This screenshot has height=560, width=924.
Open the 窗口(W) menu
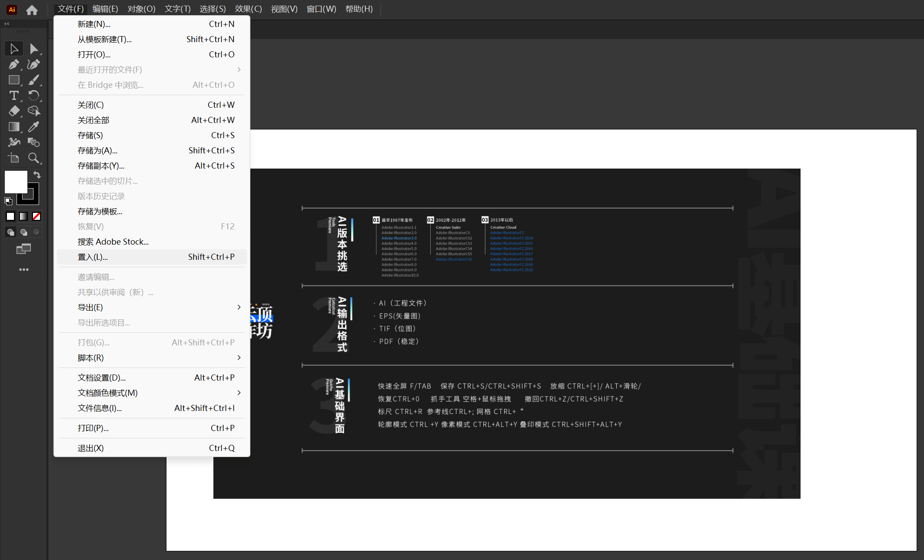321,9
